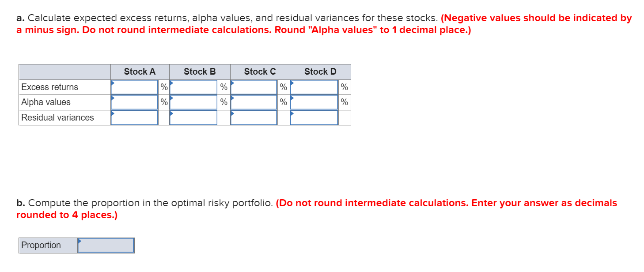Screen dimensions: 644x272
Task: Click the blue marker in Stock B Excess returns cell
Action: pyautogui.click(x=172, y=84)
